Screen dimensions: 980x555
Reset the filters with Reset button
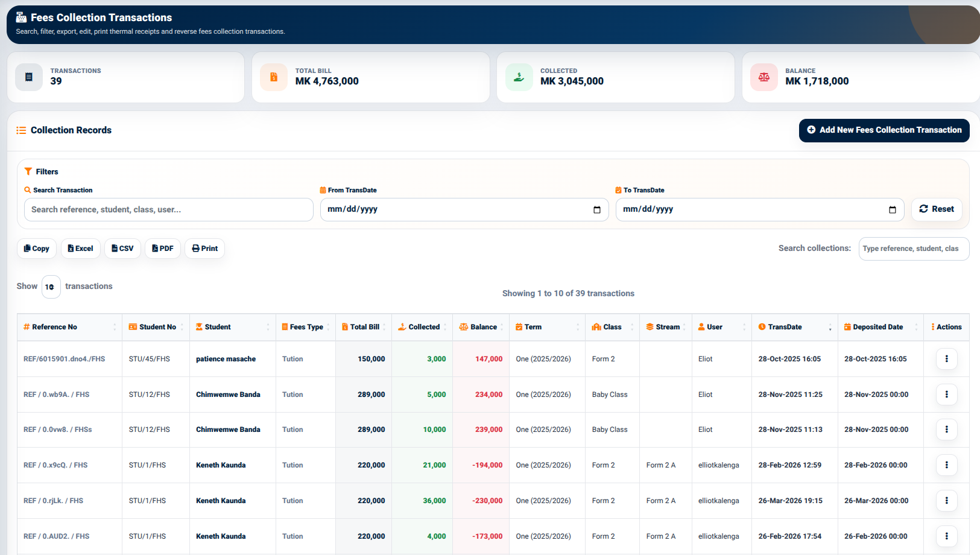[x=937, y=209]
